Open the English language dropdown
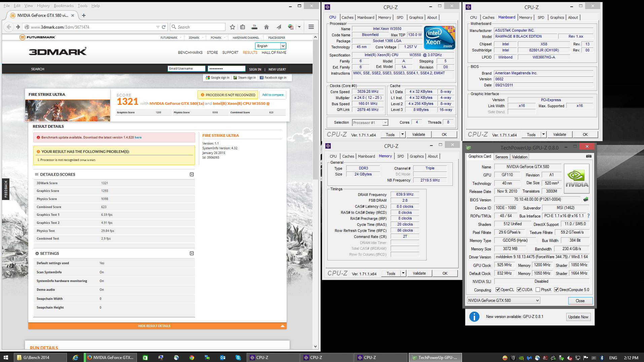The height and width of the screenshot is (362, 644). point(271,46)
